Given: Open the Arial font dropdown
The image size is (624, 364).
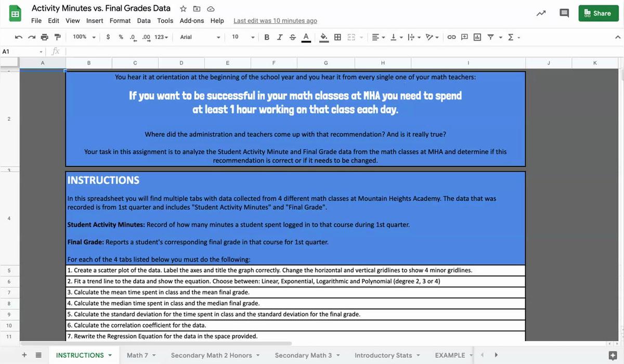Looking at the screenshot, I should click(200, 37).
